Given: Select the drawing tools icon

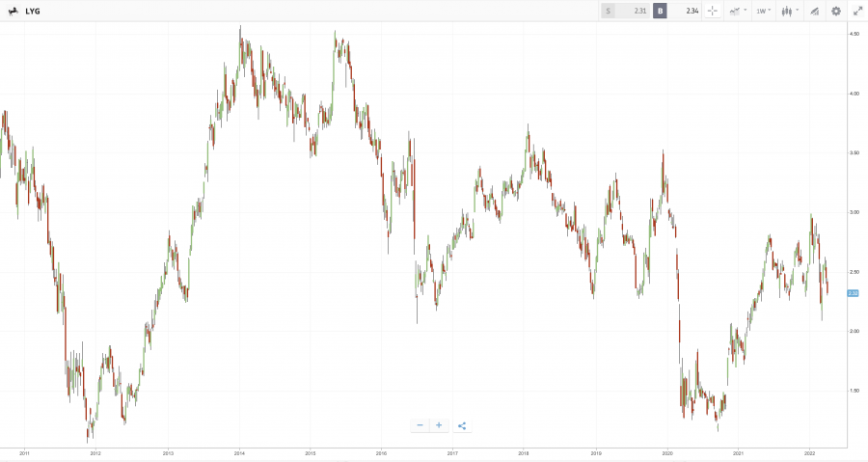Looking at the screenshot, I should pos(814,11).
